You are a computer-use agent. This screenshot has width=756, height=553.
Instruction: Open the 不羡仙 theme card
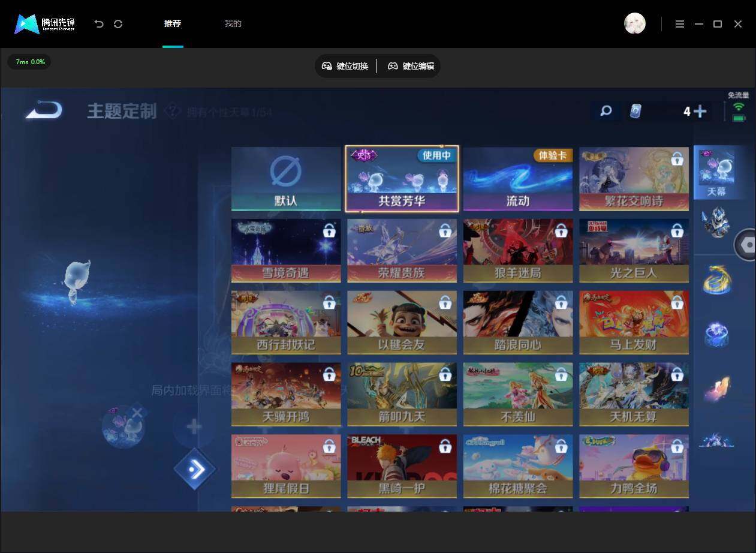coord(518,395)
